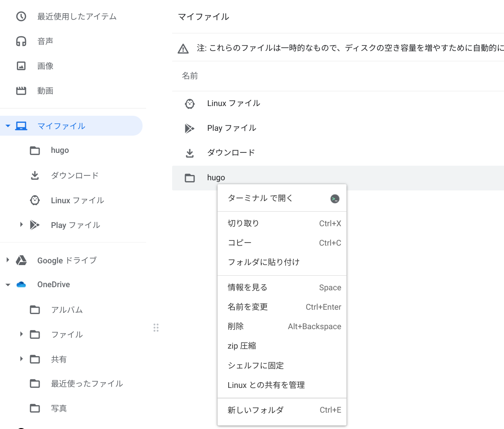Click the Terminal icon in context menu

point(335,199)
